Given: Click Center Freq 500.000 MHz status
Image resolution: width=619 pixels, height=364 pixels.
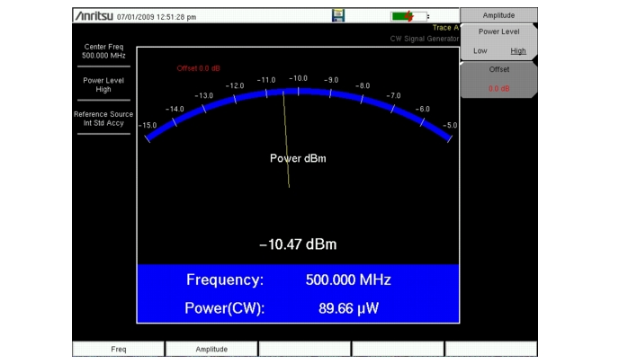Looking at the screenshot, I should coord(103,51).
